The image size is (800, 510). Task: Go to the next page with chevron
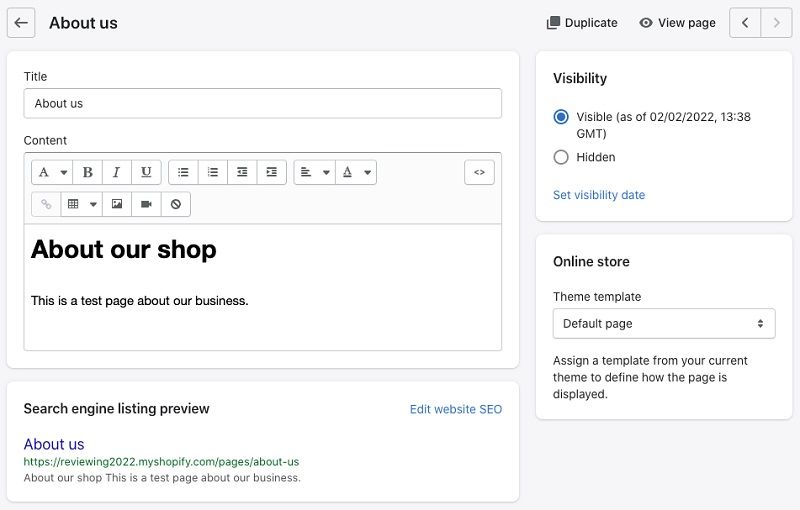pyautogui.click(x=777, y=23)
